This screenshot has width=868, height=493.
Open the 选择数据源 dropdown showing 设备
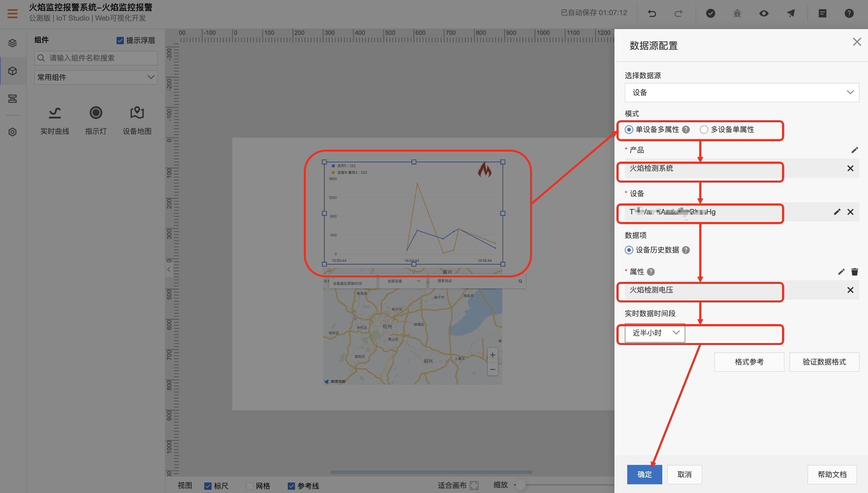tap(741, 92)
